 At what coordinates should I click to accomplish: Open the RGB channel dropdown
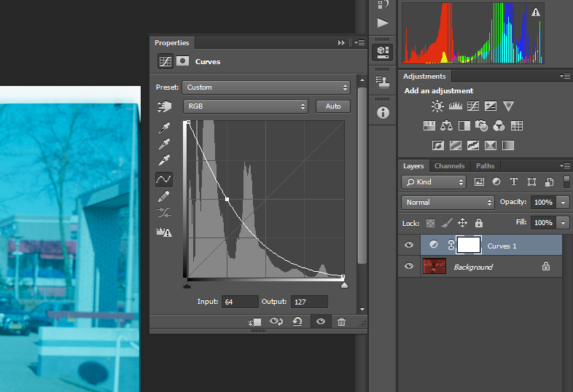[x=245, y=106]
